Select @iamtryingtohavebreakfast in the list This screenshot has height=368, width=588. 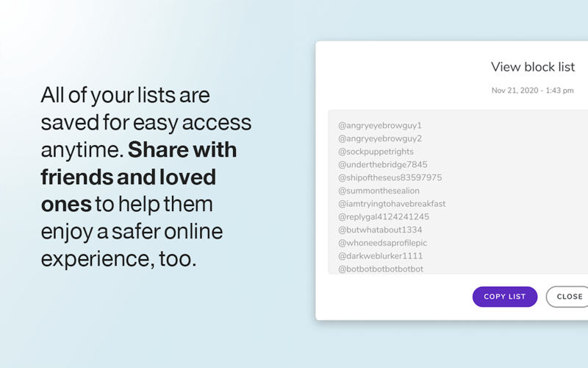[392, 204]
